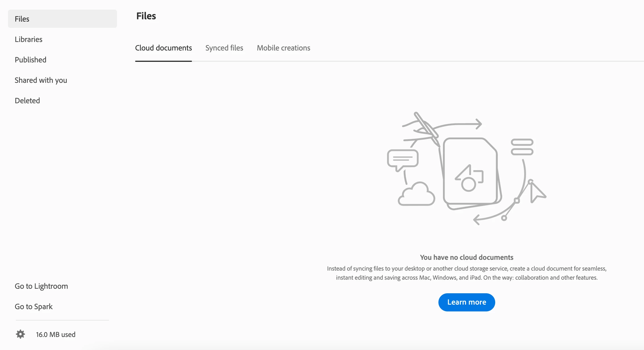Follow the Go to Lightroom link
The height and width of the screenshot is (350, 644).
pyautogui.click(x=41, y=286)
